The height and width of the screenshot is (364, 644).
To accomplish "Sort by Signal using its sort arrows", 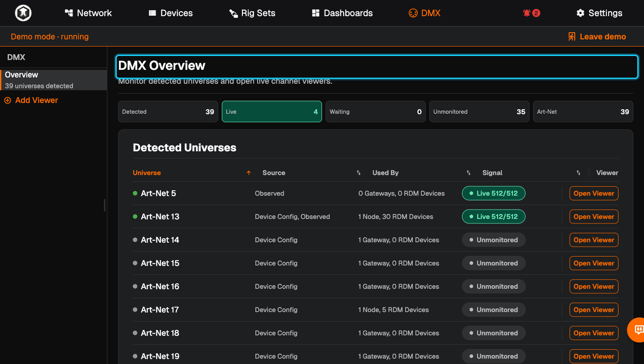I will (578, 173).
